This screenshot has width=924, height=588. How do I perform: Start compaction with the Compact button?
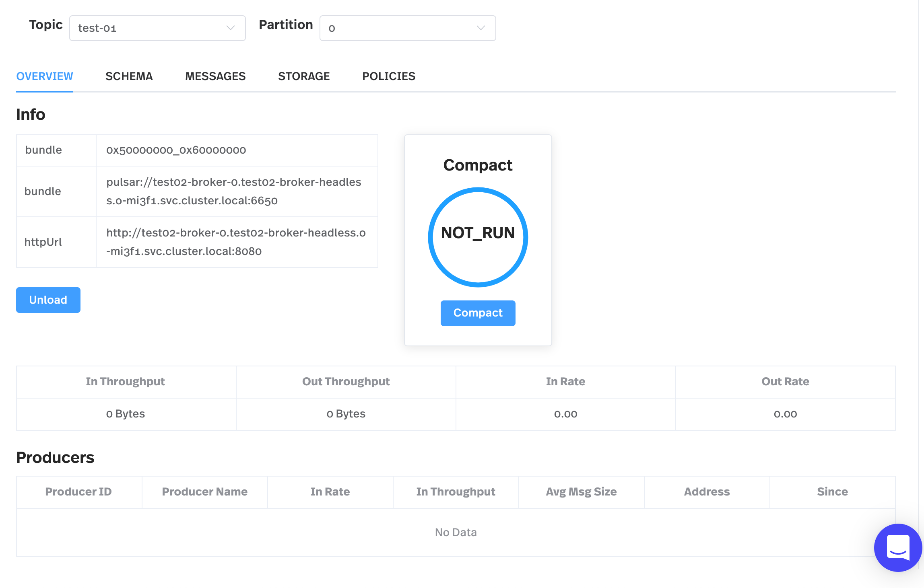[x=478, y=313]
